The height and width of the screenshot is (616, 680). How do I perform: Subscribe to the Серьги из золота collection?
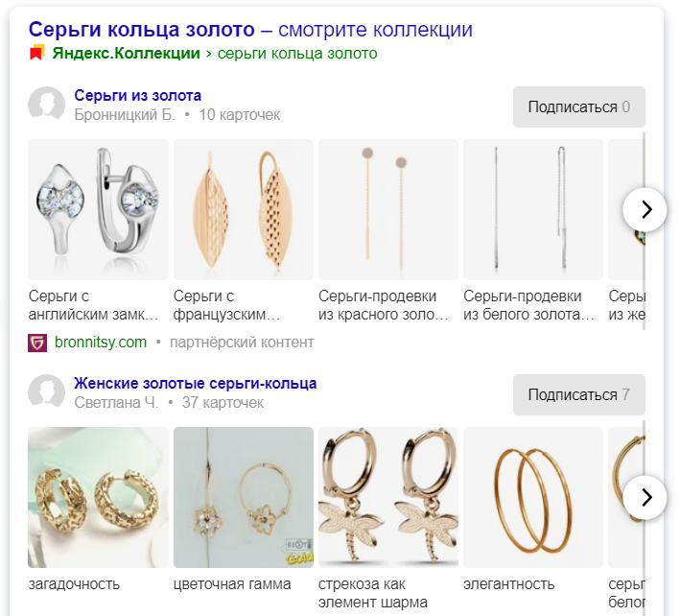pyautogui.click(x=579, y=107)
